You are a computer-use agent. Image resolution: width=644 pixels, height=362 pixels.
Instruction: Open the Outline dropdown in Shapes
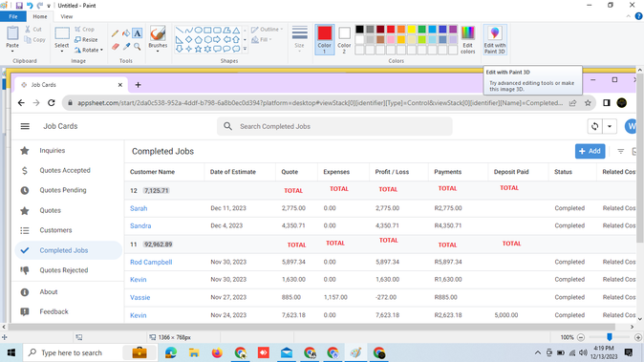(282, 30)
